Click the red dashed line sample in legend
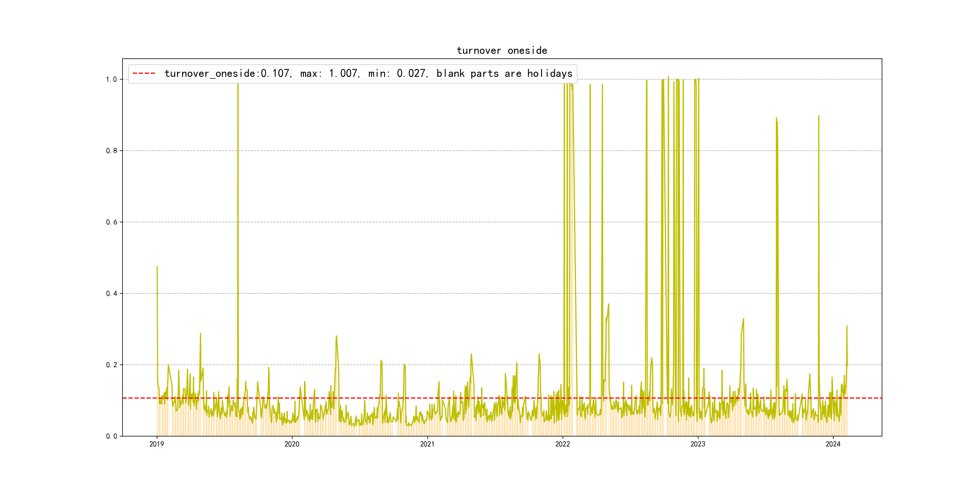Image resolution: width=980 pixels, height=490 pixels. [144, 73]
